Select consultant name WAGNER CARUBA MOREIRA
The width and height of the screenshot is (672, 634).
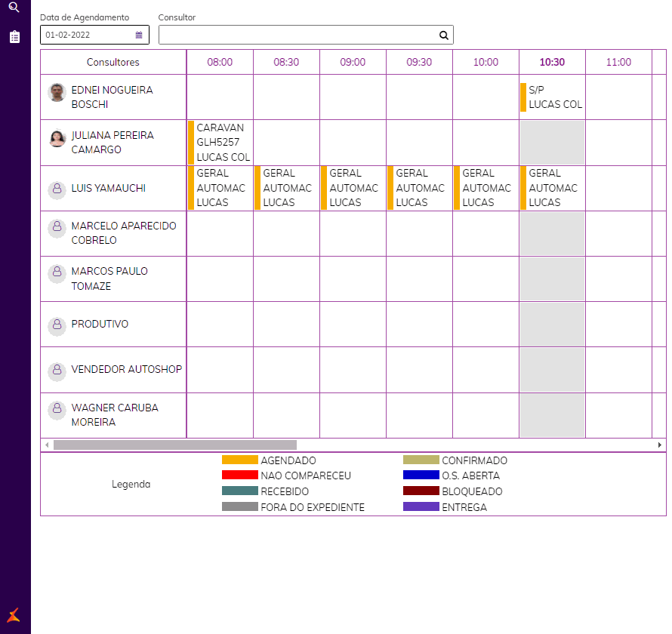[x=115, y=414]
